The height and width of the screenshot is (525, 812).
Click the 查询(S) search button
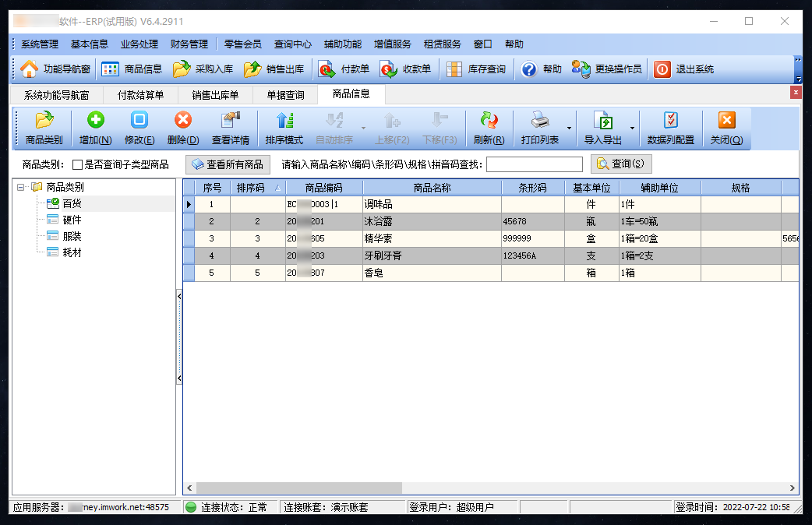pos(620,164)
